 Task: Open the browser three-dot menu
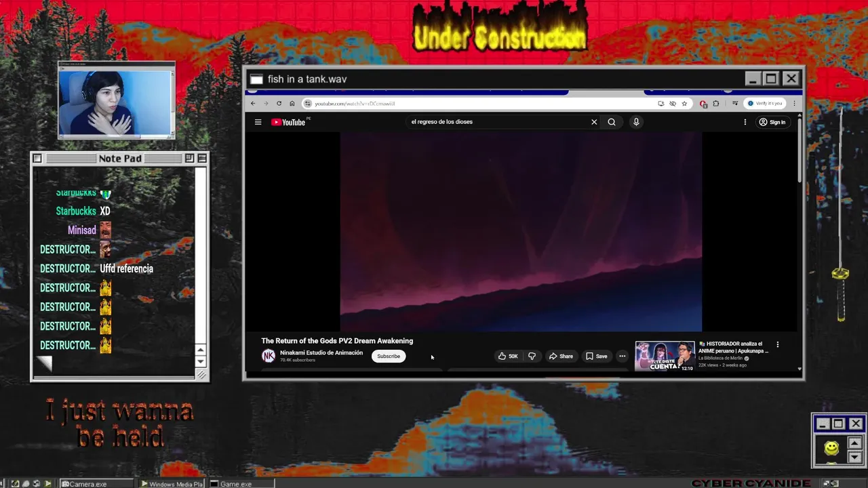(794, 104)
